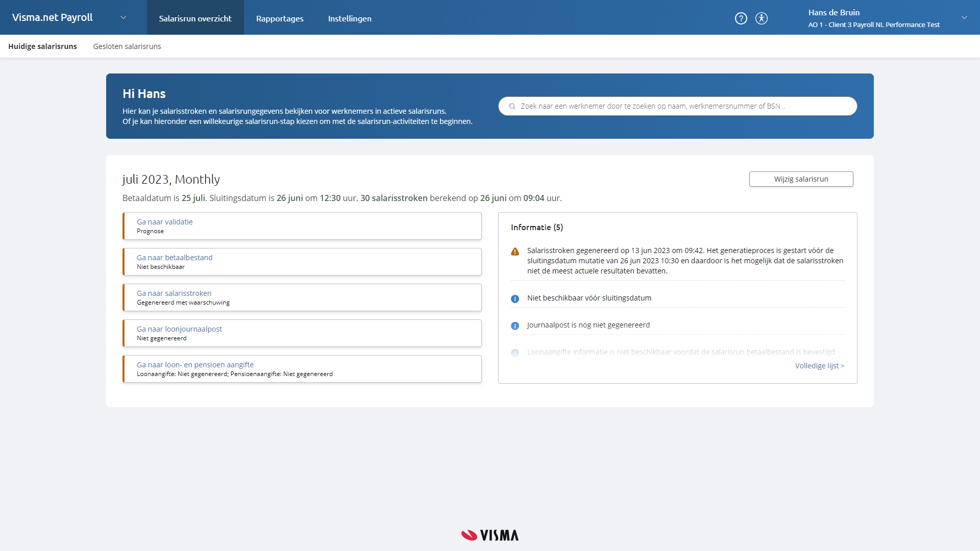Click the search magnifier icon
The width and height of the screenshot is (980, 551).
[512, 106]
